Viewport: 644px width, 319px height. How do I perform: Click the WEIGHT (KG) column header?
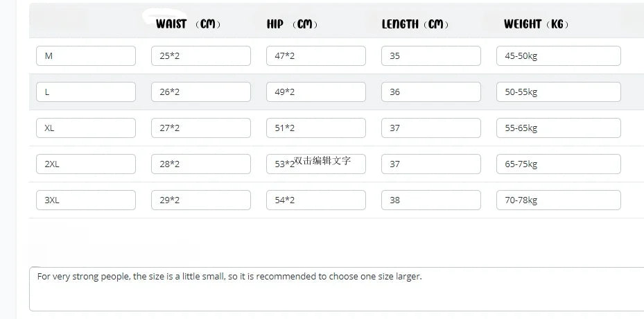point(537,24)
